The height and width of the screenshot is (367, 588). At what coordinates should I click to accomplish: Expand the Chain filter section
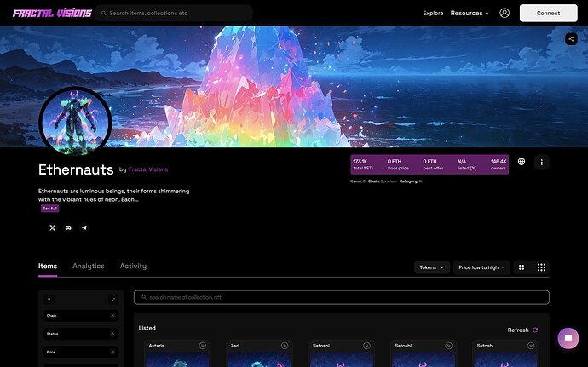pyautogui.click(x=81, y=316)
